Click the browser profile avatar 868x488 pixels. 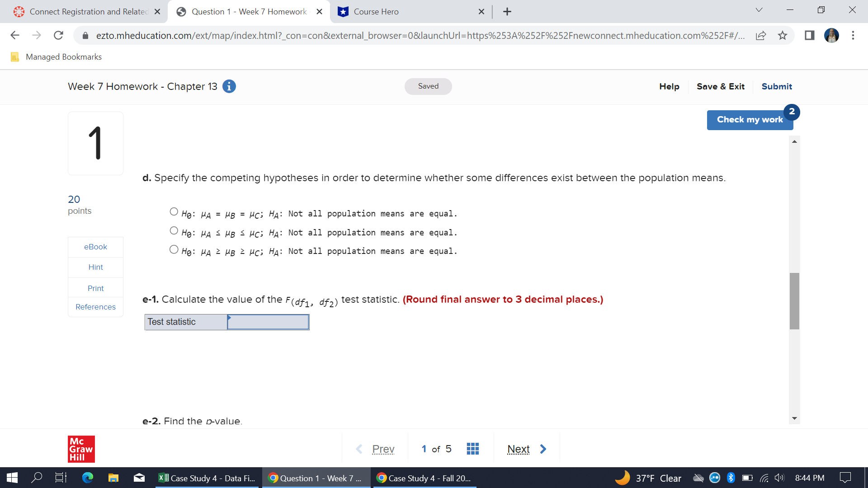pyautogui.click(x=832, y=35)
